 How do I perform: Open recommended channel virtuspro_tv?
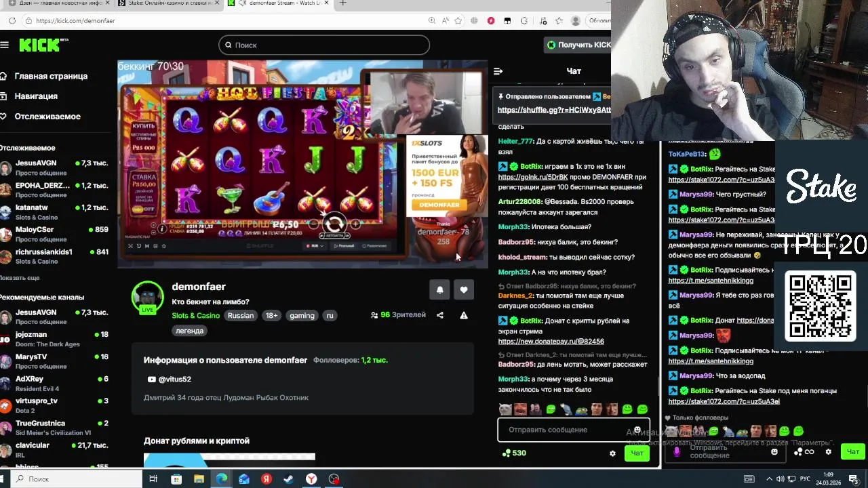pyautogui.click(x=54, y=405)
